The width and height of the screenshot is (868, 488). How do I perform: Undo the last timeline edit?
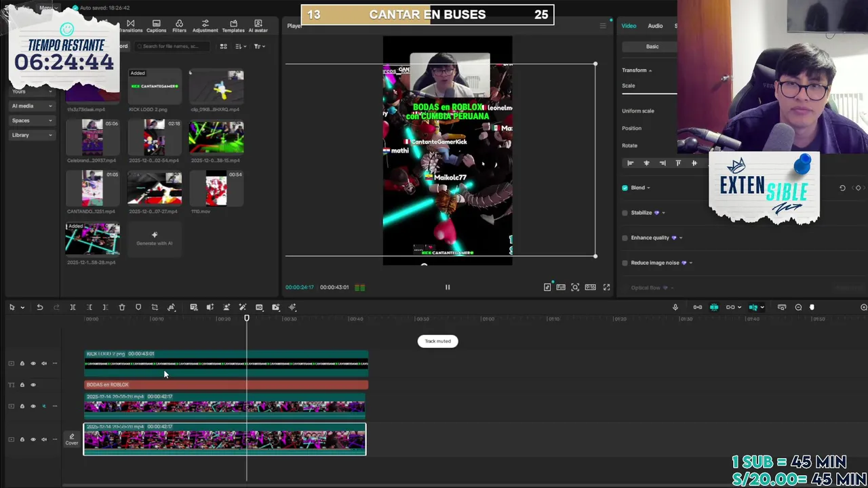[39, 307]
